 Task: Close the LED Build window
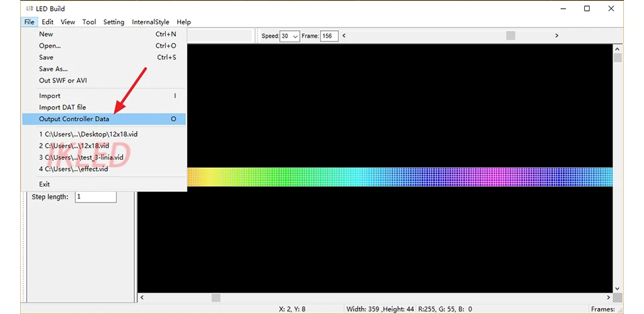pyautogui.click(x=611, y=9)
